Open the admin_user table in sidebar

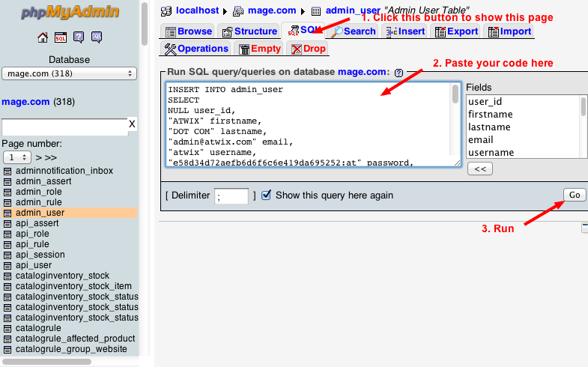(40, 213)
